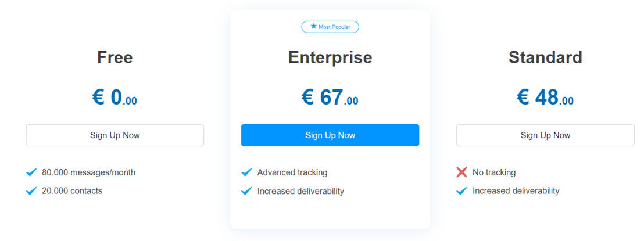
Task: Click the € 48.00 price
Action: coord(545,98)
